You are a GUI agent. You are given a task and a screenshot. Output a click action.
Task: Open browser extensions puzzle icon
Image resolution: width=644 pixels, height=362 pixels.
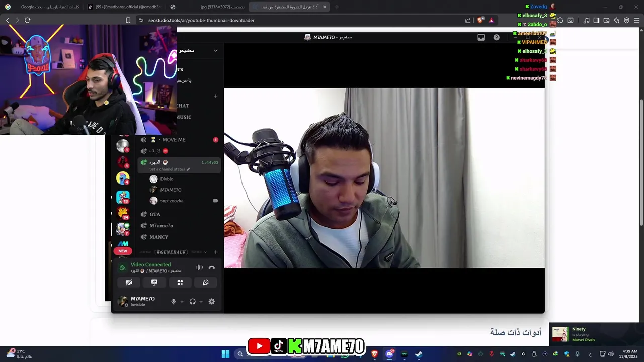[560, 20]
